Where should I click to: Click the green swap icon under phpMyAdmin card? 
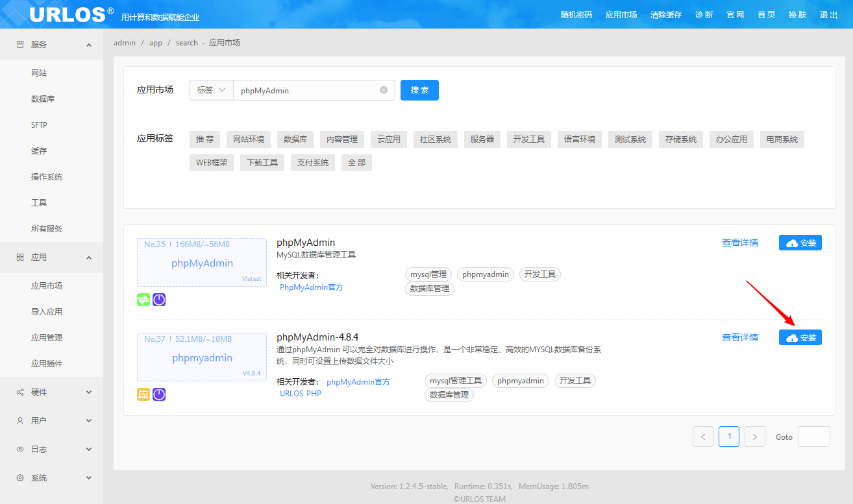(143, 300)
